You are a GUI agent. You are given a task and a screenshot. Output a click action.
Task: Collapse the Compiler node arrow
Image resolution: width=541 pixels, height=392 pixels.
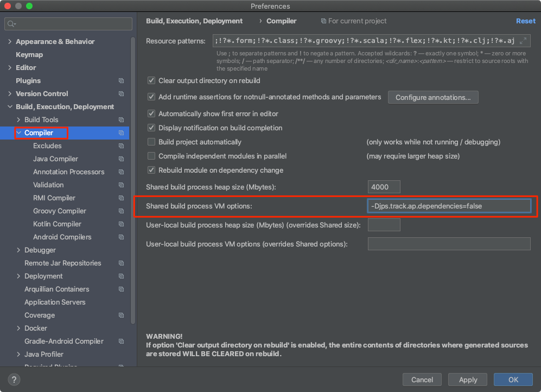(18, 133)
